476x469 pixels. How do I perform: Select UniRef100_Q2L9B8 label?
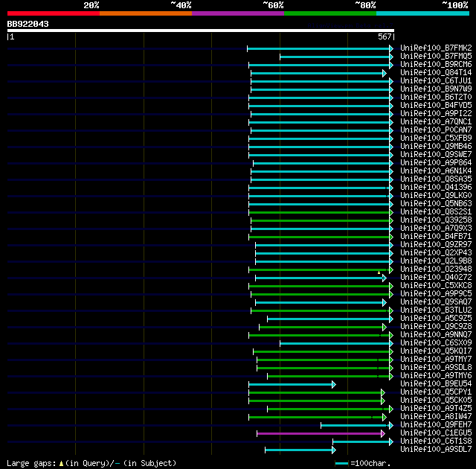point(436,261)
